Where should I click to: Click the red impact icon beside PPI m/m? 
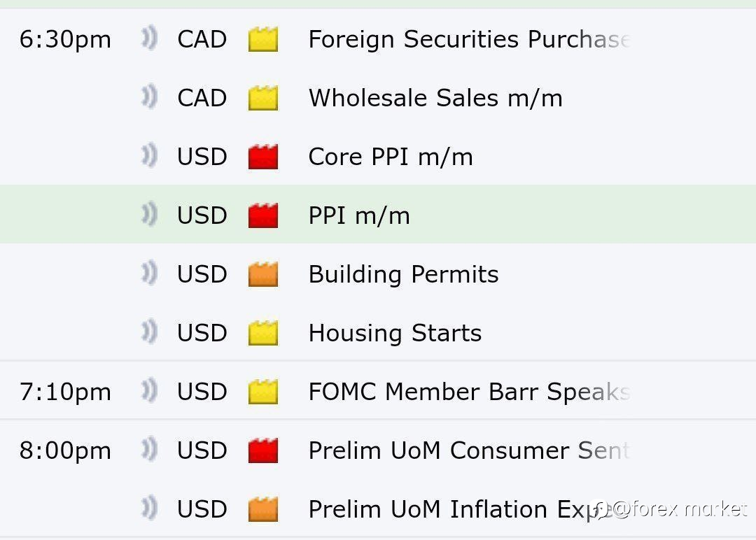pos(263,215)
